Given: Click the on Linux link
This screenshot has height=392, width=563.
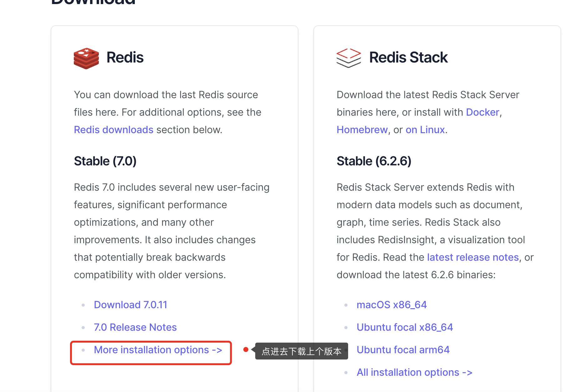Looking at the screenshot, I should pos(425,130).
